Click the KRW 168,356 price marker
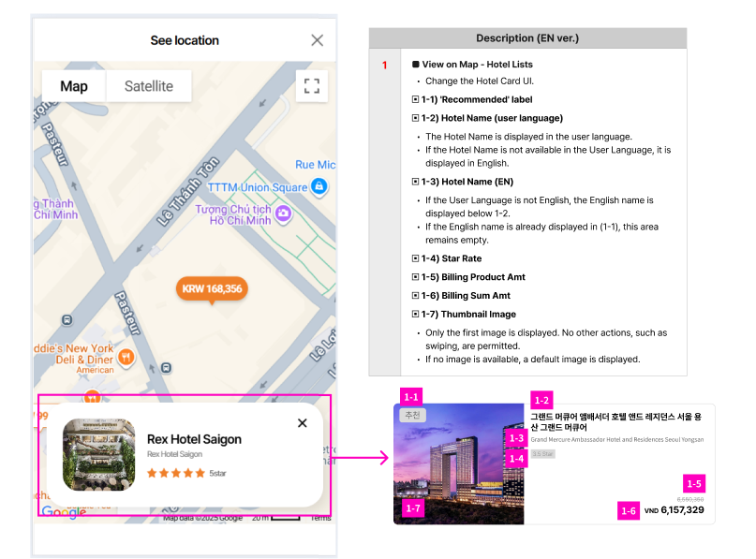The image size is (756, 559). tap(212, 289)
